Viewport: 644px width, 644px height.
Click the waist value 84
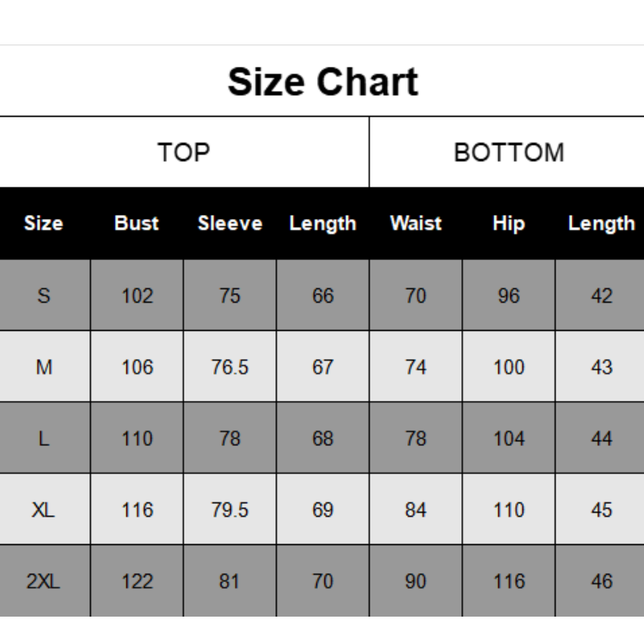(x=415, y=510)
